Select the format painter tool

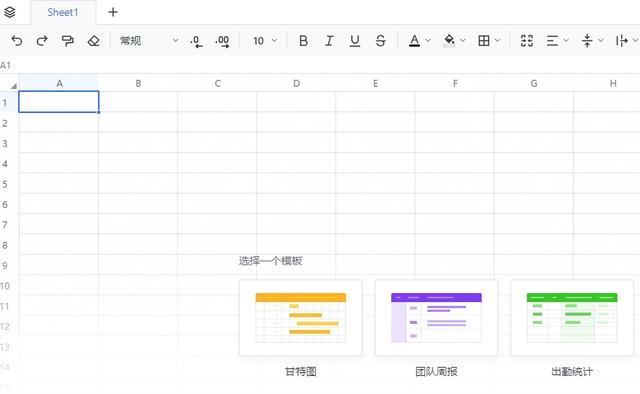pyautogui.click(x=68, y=41)
